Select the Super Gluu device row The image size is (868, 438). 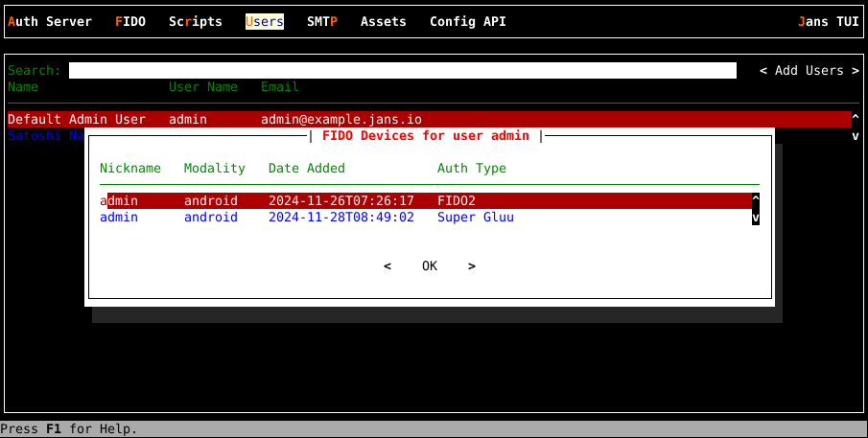(x=422, y=218)
